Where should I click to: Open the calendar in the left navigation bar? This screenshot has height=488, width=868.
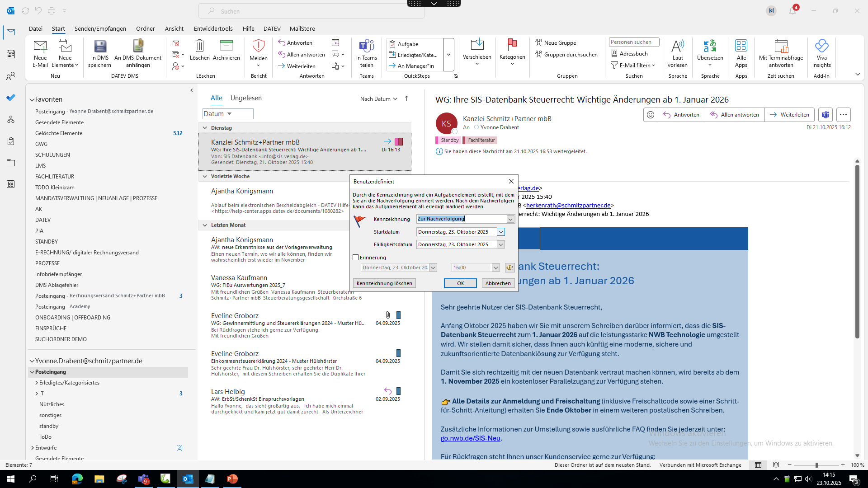click(11, 54)
